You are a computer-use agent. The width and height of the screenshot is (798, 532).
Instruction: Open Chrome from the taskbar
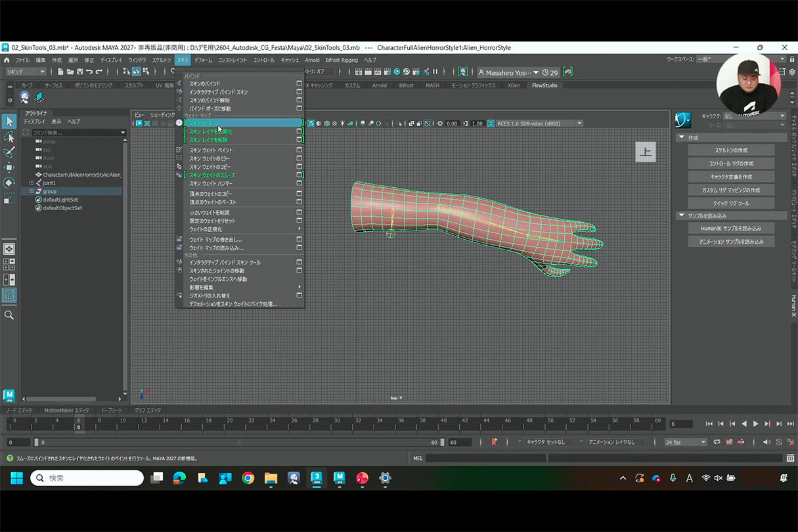pos(248,478)
